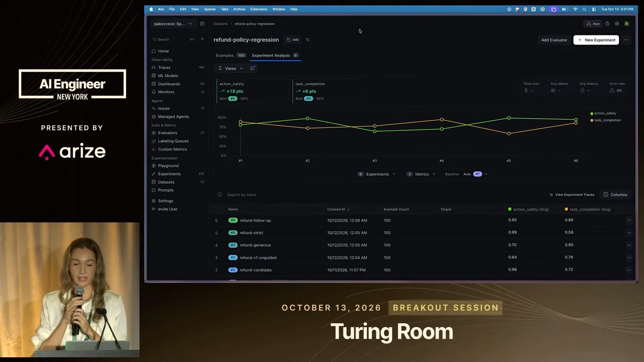Click the save view icon beside Views
Viewport: 644px width, 362px height.
coord(252,68)
